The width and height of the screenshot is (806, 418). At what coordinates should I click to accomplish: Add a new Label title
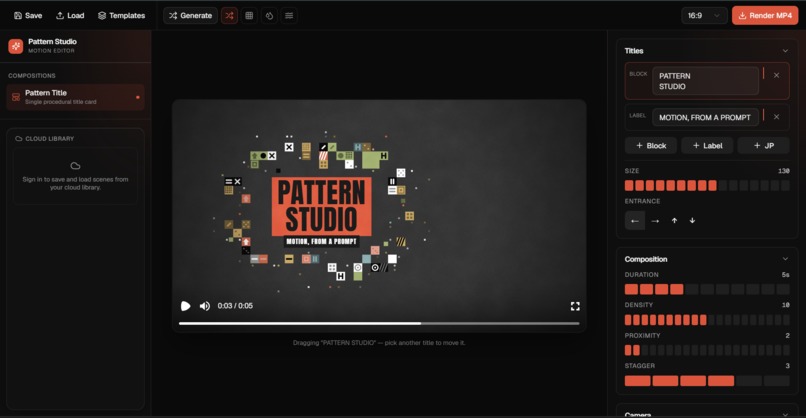[707, 146]
